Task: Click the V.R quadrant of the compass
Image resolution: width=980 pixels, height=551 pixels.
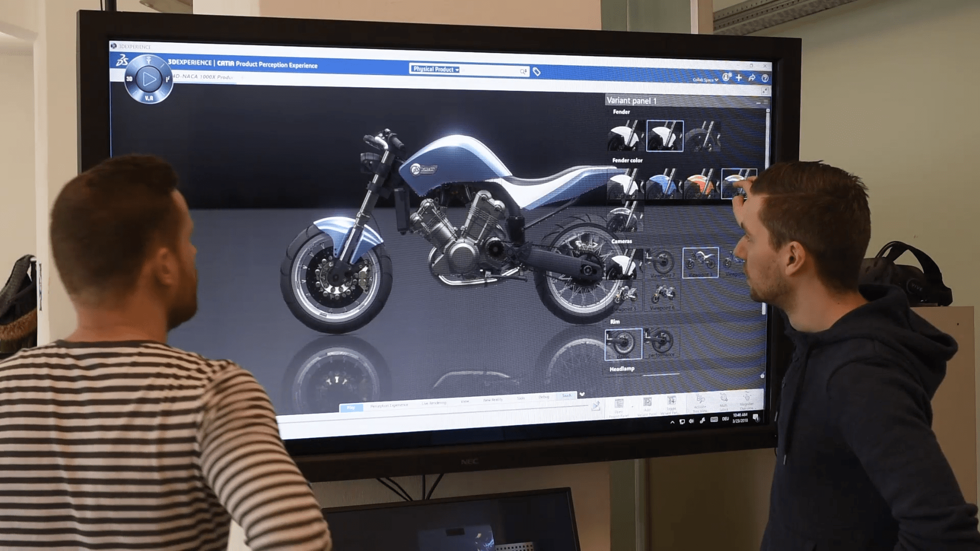Action: pos(149,97)
